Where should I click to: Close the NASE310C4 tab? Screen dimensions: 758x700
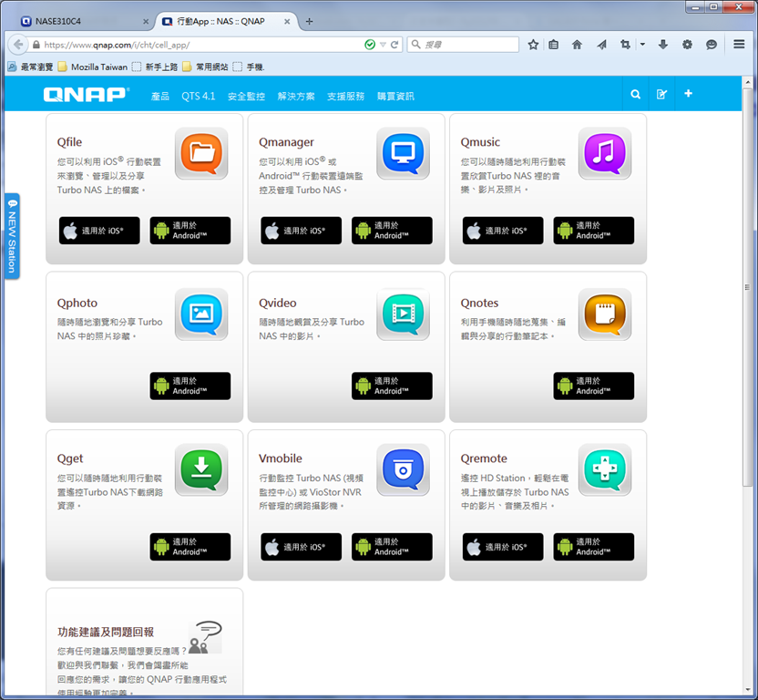tap(146, 21)
